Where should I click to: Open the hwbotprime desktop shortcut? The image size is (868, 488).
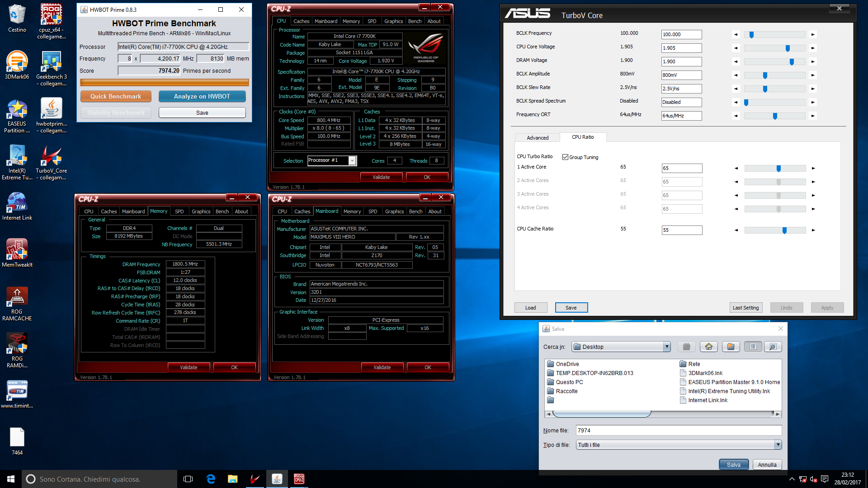(x=52, y=115)
